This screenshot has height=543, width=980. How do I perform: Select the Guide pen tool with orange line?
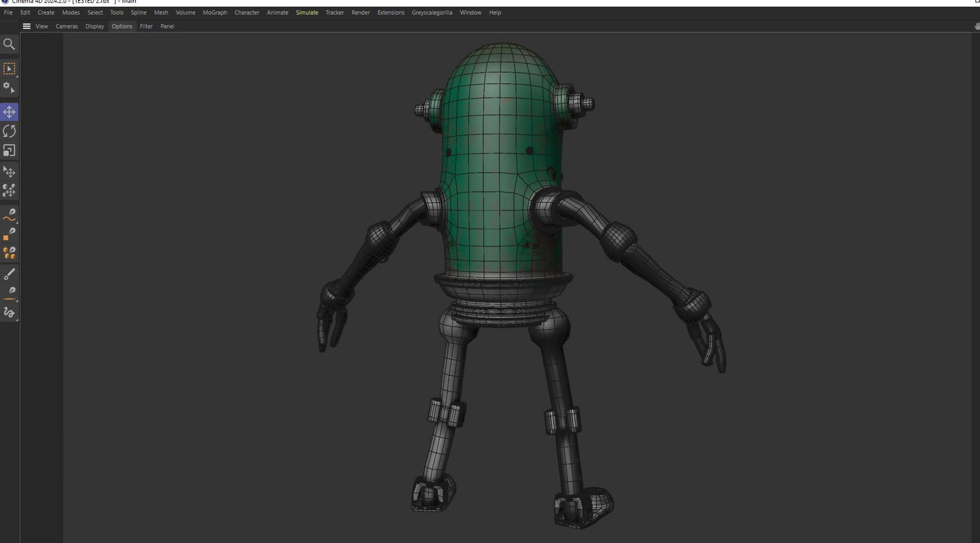click(x=9, y=293)
